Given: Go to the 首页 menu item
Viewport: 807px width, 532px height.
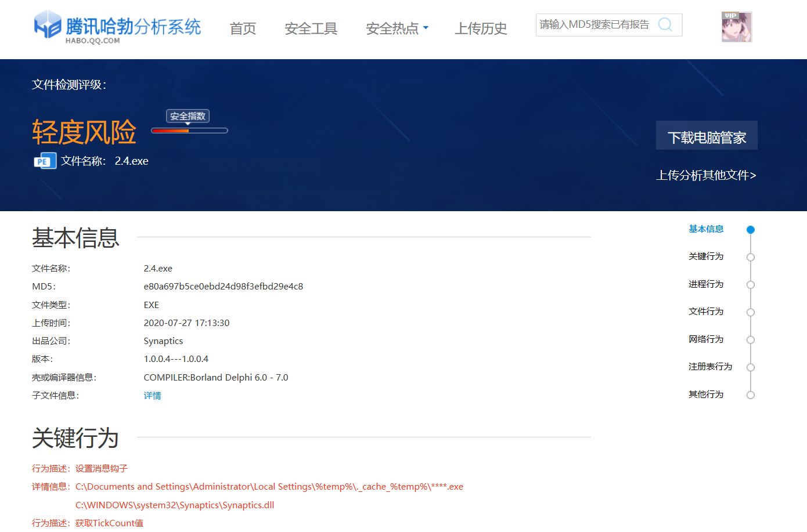Looking at the screenshot, I should [x=243, y=28].
